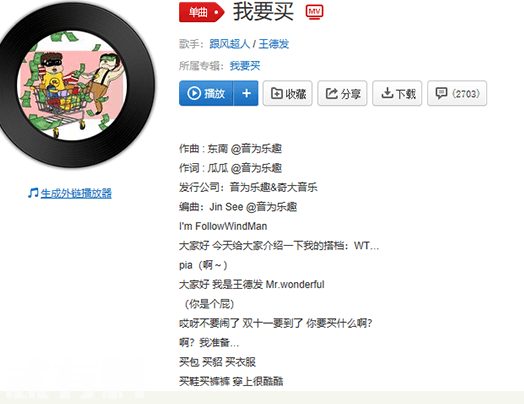Click the red 单曲 tag badge
Viewport: 524px width, 404px height.
(202, 12)
